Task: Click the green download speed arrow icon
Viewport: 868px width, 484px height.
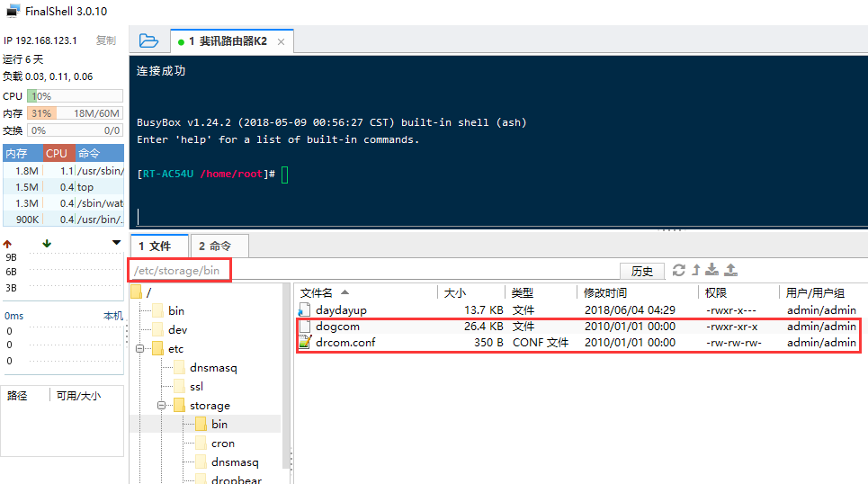Action: (47, 243)
